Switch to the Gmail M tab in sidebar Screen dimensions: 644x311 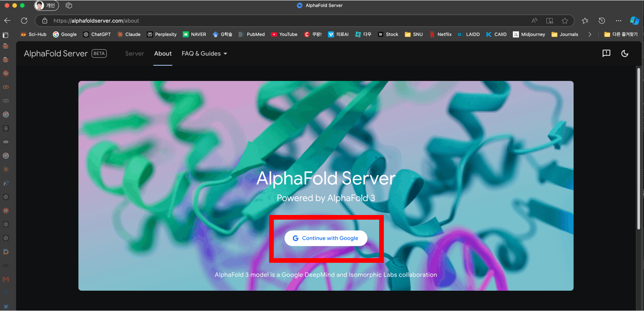coord(6,280)
